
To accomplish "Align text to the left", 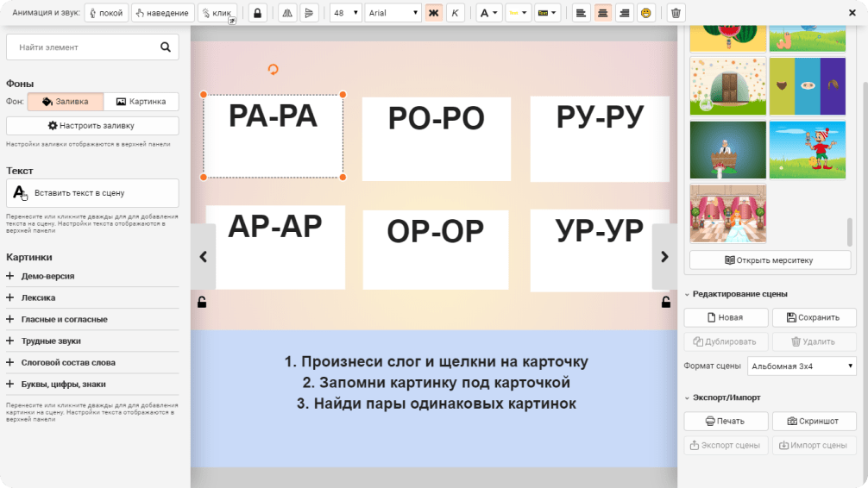I will pos(582,13).
